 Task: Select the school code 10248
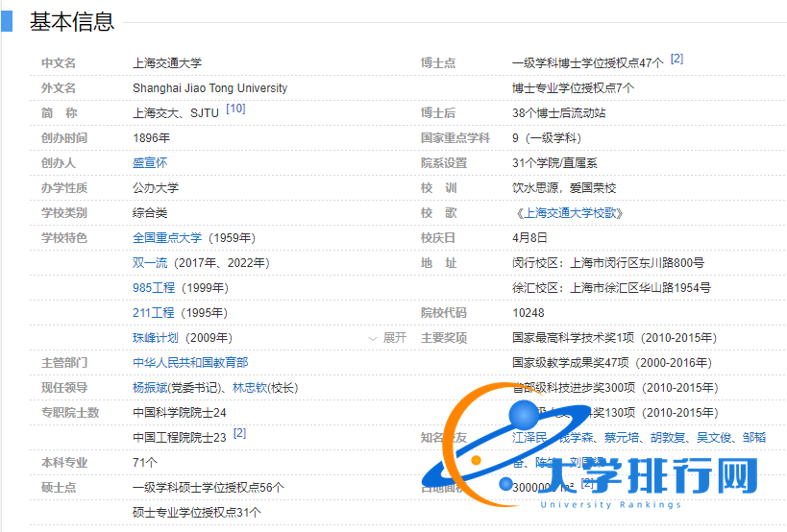[x=528, y=313]
